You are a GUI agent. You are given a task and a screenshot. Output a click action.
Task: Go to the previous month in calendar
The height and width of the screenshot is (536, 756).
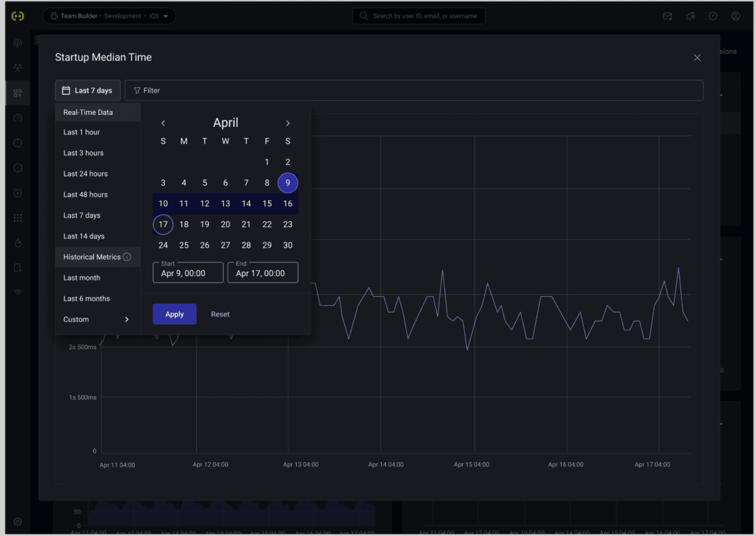tap(163, 123)
